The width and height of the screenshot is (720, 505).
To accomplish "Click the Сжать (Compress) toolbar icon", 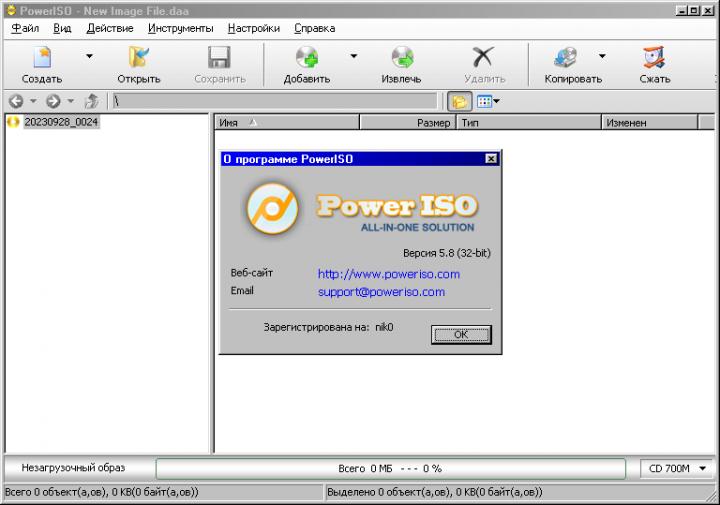I will 654,58.
